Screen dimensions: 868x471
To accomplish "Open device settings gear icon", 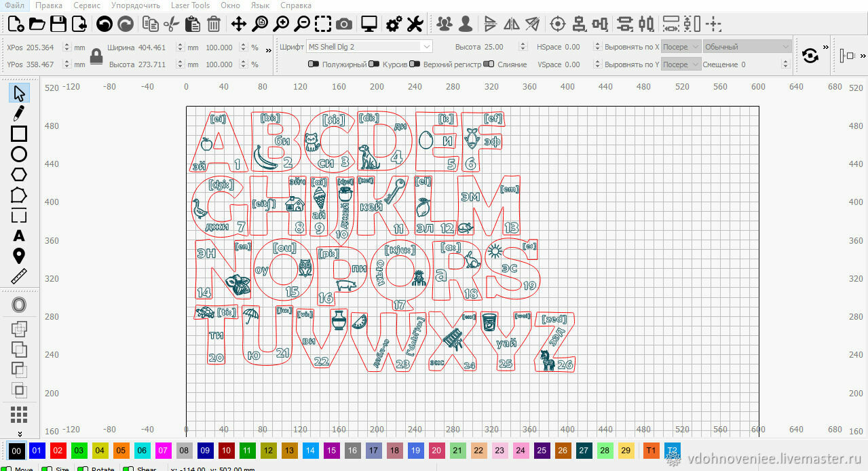I will point(394,24).
